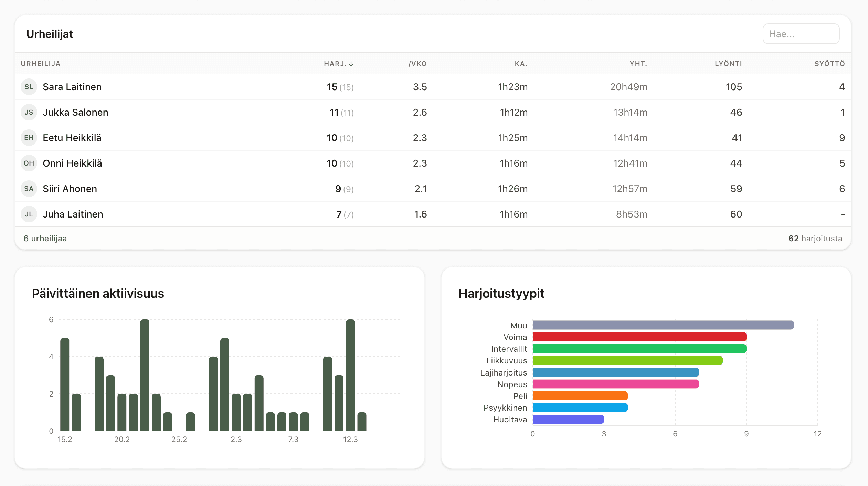
Task: Focus the Hae... search field
Action: tap(801, 34)
